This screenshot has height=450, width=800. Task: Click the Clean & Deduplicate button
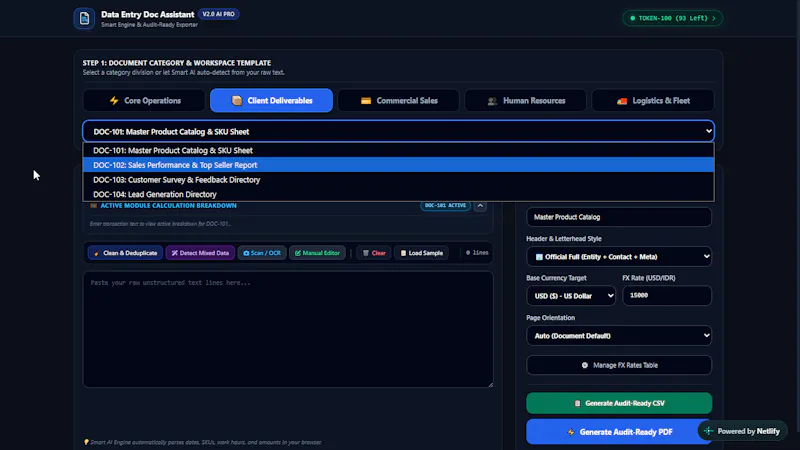pyautogui.click(x=126, y=253)
